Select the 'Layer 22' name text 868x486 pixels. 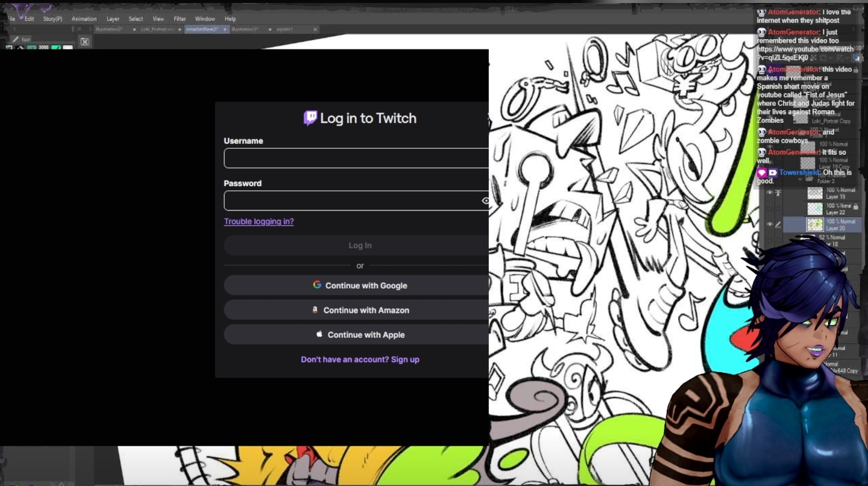[835, 213]
